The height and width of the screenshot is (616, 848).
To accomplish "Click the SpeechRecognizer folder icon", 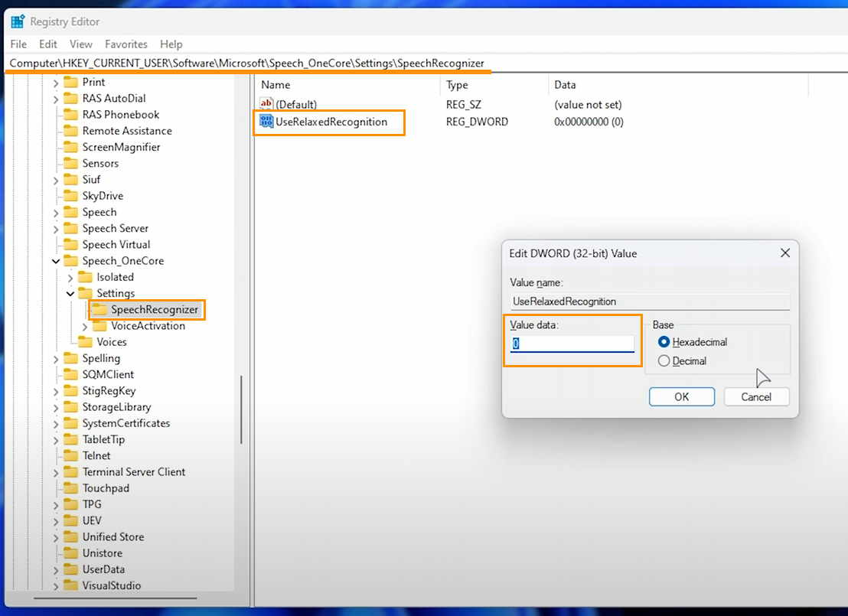I will point(99,309).
